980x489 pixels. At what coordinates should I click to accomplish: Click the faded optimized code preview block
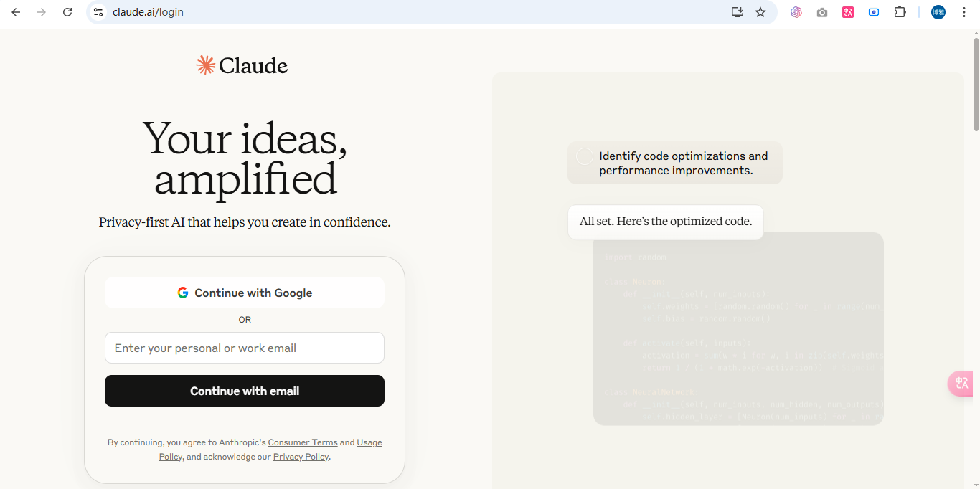pos(738,328)
